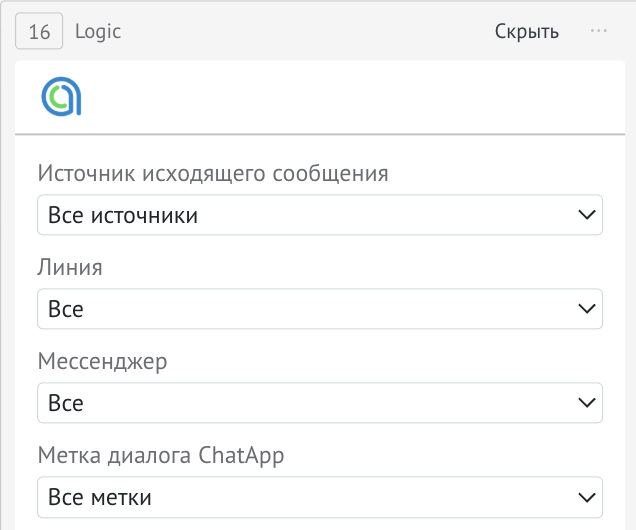Click the ChatApp logo icon
Screen dimensions: 636x530
click(x=61, y=97)
